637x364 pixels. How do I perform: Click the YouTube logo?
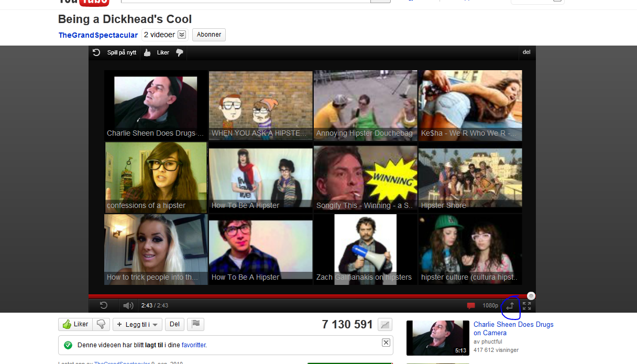(84, 2)
